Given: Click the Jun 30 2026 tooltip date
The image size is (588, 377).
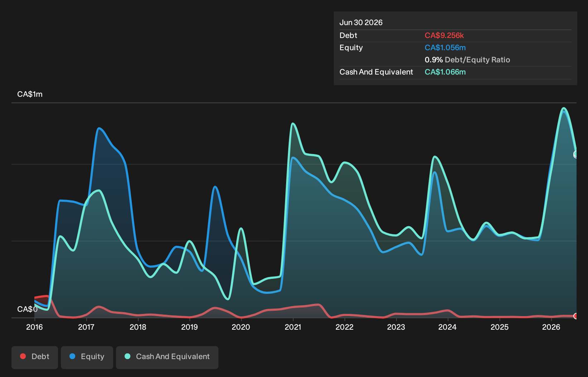Looking at the screenshot, I should 361,23.
